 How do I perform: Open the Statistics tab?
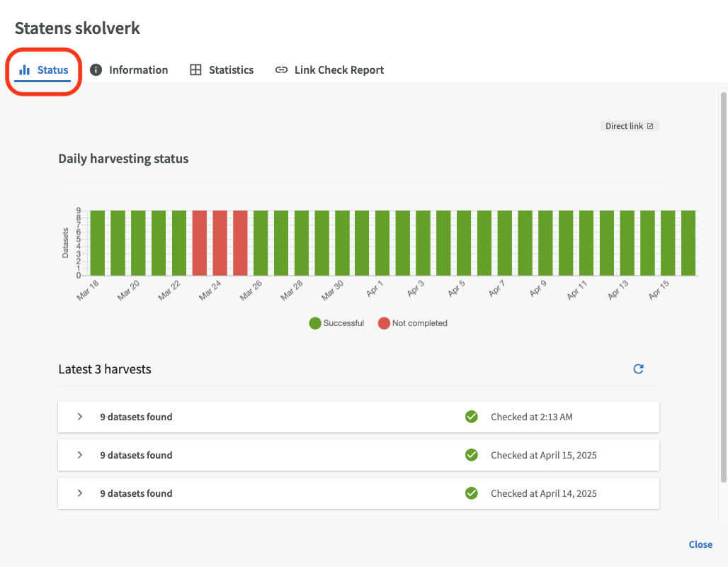point(222,70)
